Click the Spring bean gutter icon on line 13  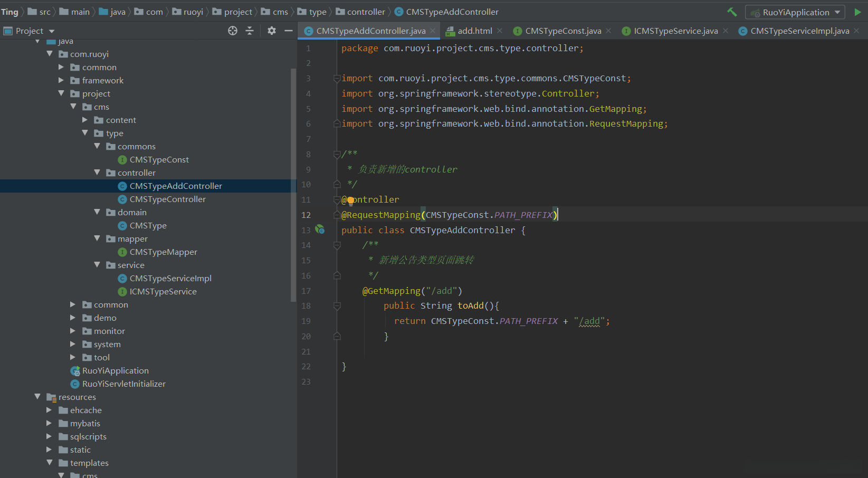point(320,230)
